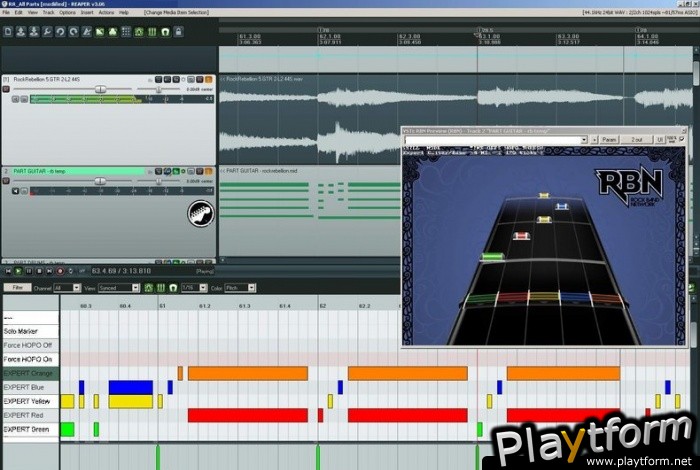The height and width of the screenshot is (470, 700).
Task: Open the File menu
Action: point(6,12)
